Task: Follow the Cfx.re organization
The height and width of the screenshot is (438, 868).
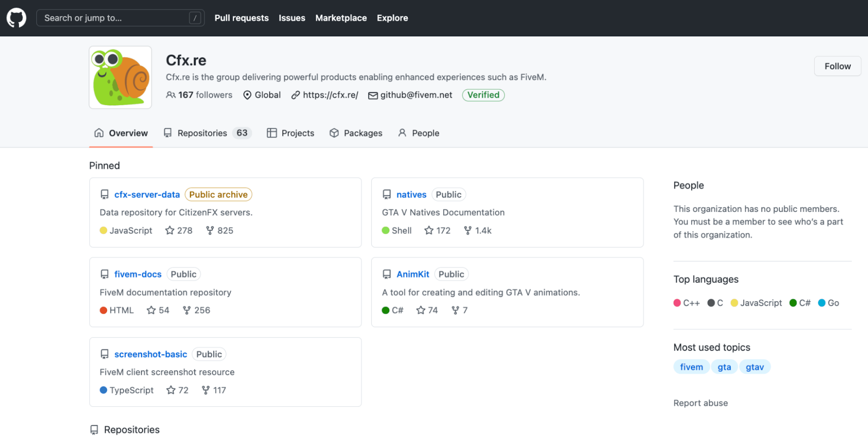Action: (x=837, y=66)
